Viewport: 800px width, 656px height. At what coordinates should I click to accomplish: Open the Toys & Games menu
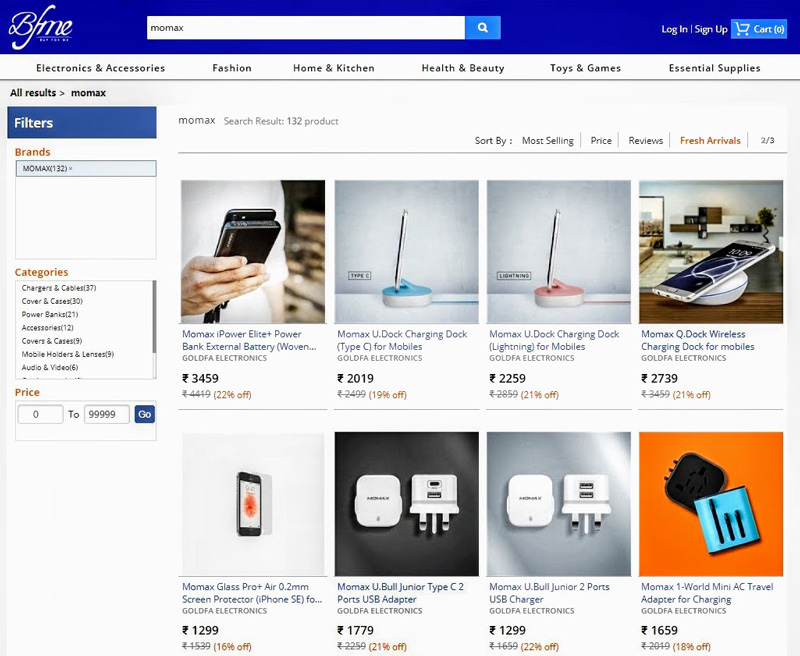click(585, 68)
